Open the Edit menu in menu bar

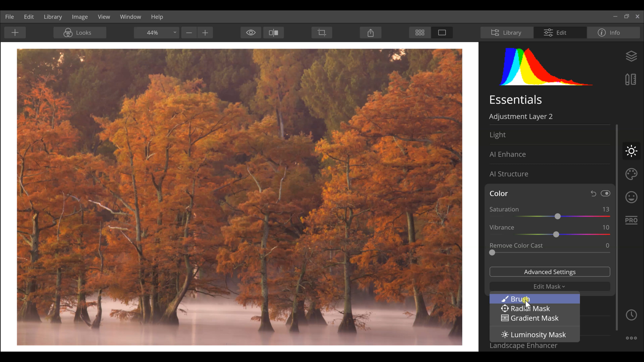[x=29, y=17]
